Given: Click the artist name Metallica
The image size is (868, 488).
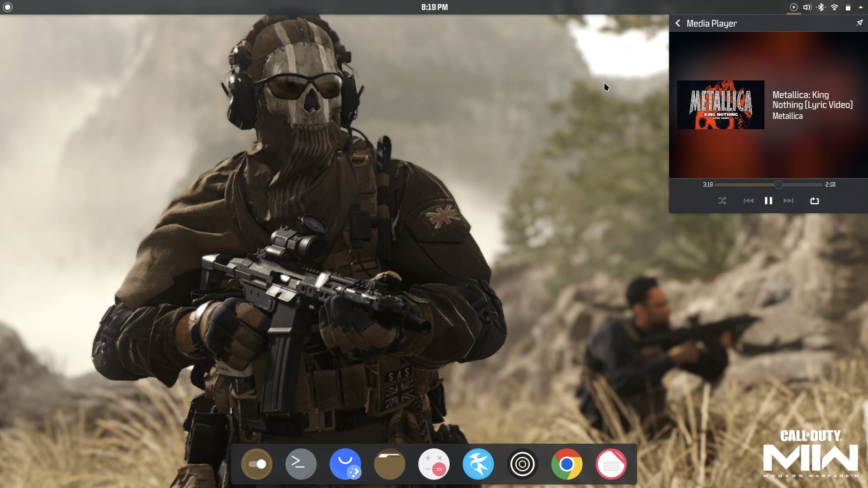Looking at the screenshot, I should pos(788,116).
